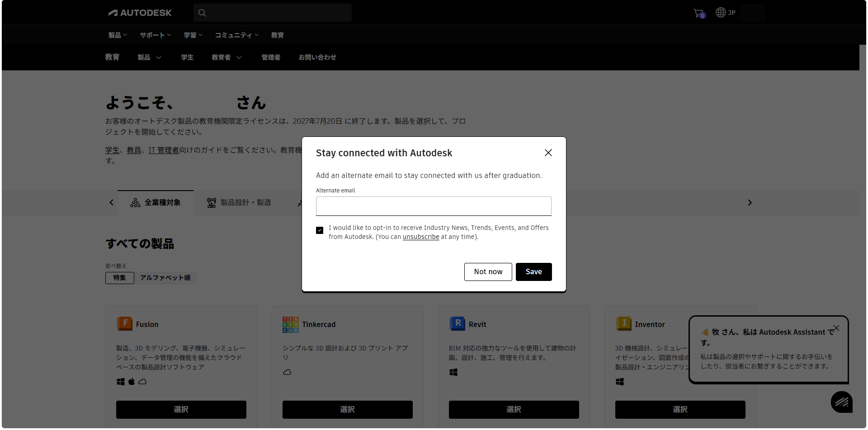Viewport: 868px width, 430px height.
Task: Click 選択 button for Inventor
Action: tap(680, 410)
